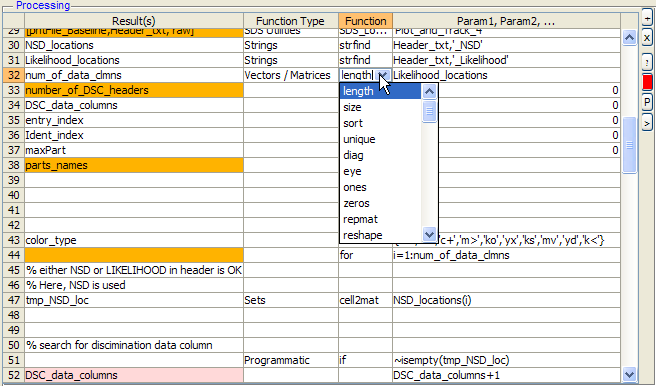Viewport: 656px width, 386px height.
Task: Click the entry_index cell
Action: [134, 120]
